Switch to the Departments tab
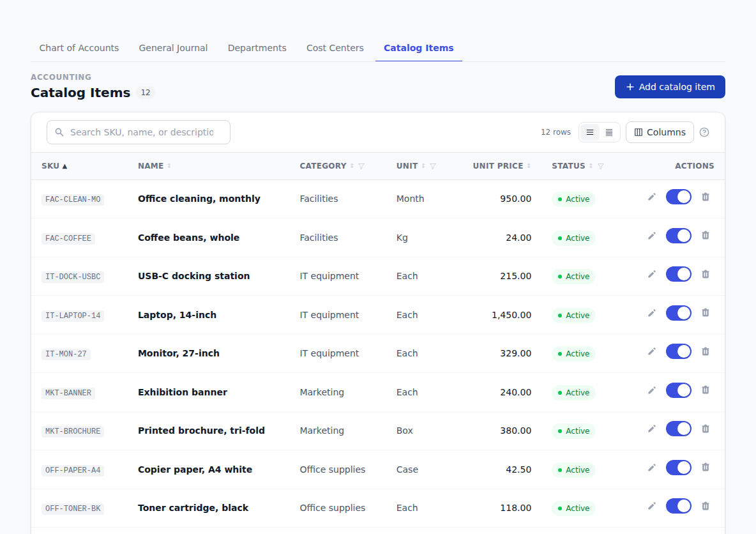The width and height of the screenshot is (756, 534). pos(257,48)
